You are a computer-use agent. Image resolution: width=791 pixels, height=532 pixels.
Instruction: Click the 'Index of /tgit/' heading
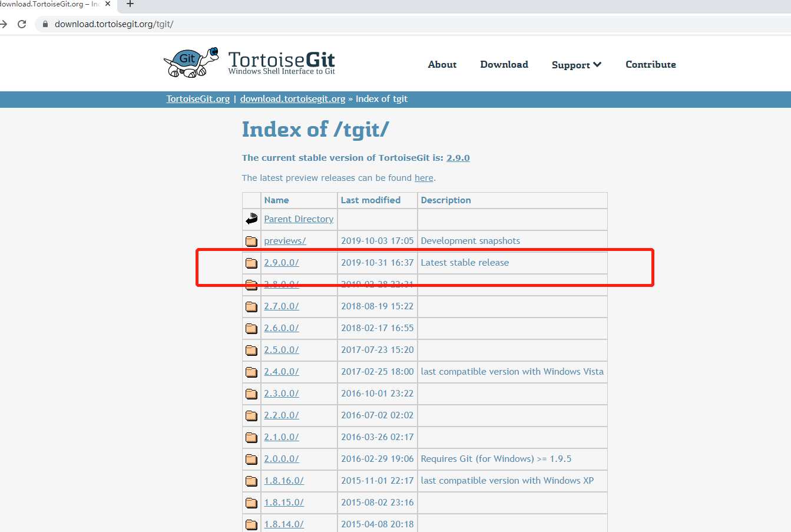click(x=315, y=130)
